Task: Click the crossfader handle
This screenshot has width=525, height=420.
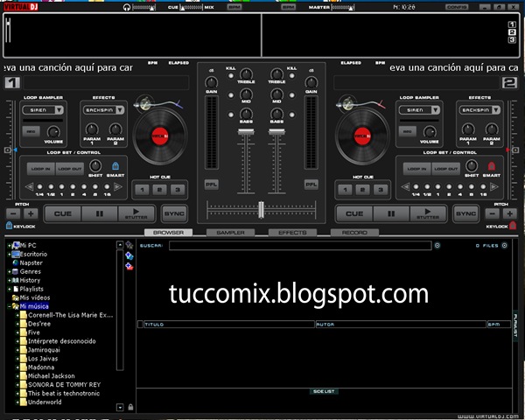Action: pos(261,210)
